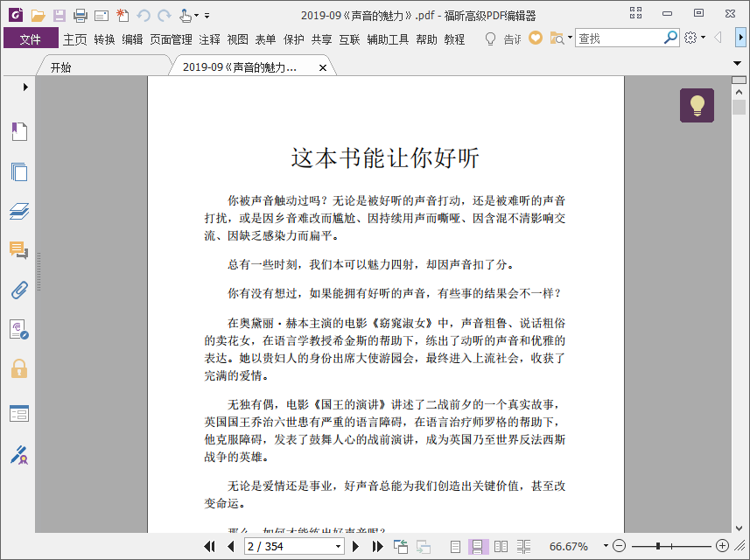Open the form fields panel icon
Screen dimensions: 750x560
pos(19,414)
